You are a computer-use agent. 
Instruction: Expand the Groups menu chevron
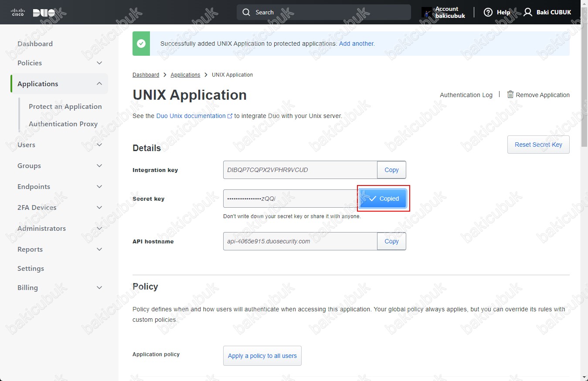[x=99, y=166]
